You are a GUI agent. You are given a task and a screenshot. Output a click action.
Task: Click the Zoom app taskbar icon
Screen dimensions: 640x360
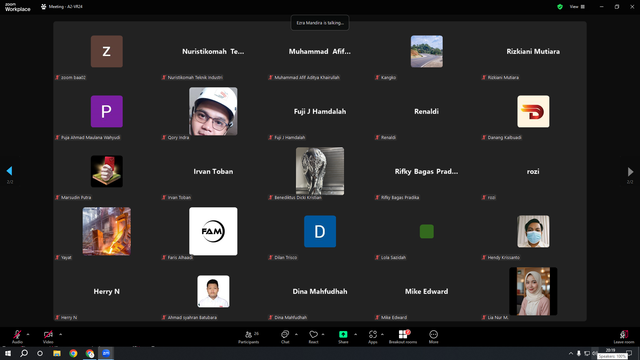click(106, 353)
